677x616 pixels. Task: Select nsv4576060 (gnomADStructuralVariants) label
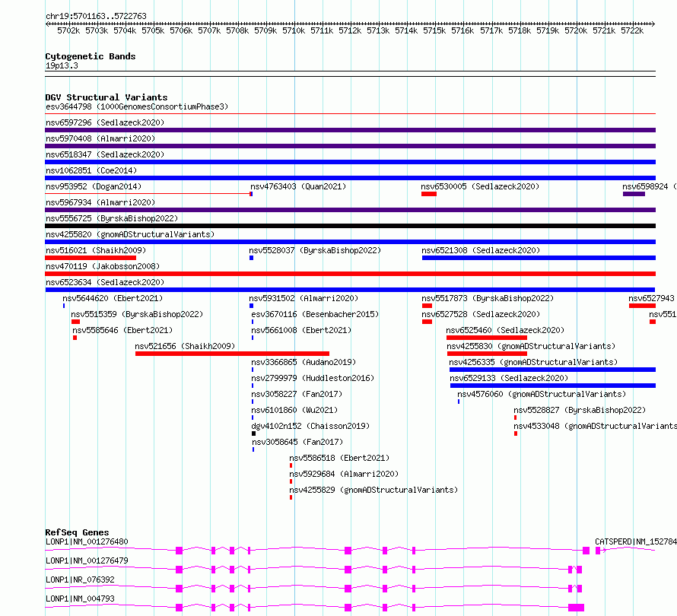point(542,394)
